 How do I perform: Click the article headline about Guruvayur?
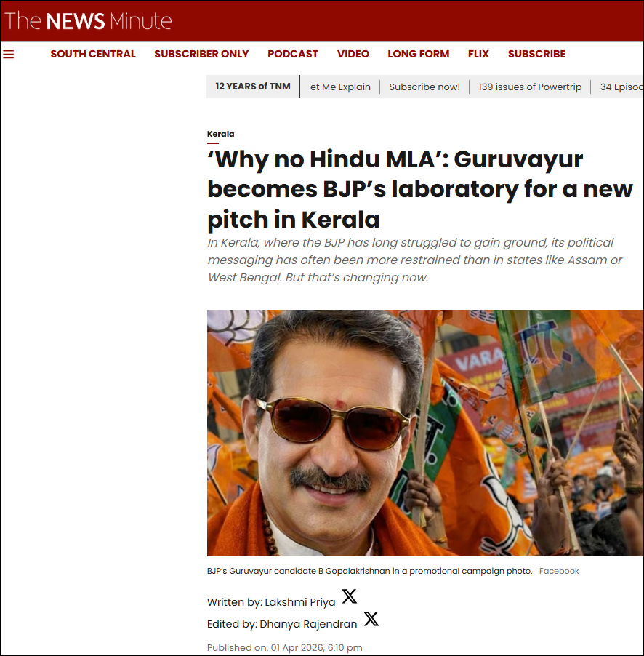tap(420, 189)
